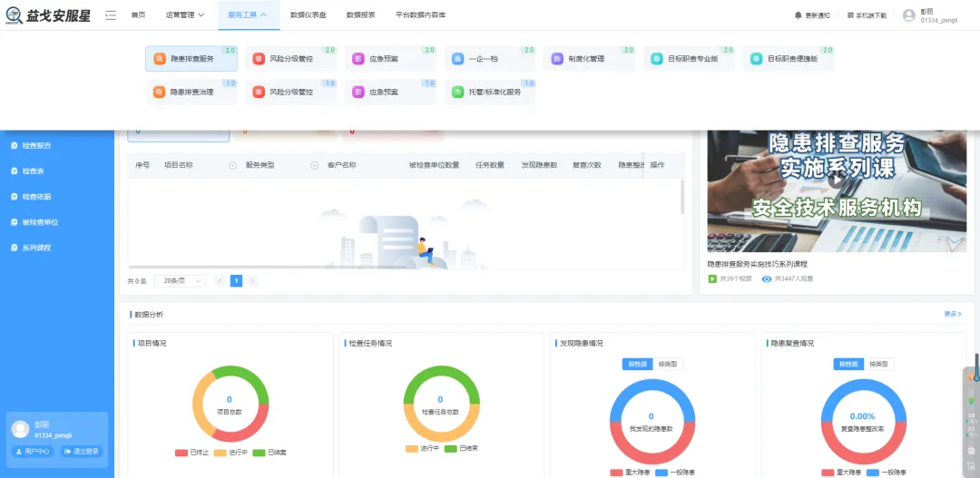Collapse the 服务工具 dropdown menu
The height and width of the screenshot is (478, 980).
(x=249, y=15)
